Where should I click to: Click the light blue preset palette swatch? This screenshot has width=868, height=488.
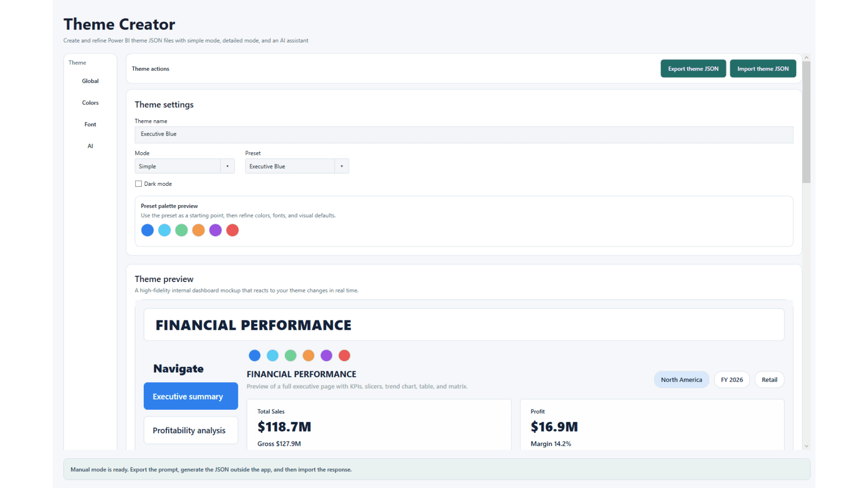(x=165, y=230)
